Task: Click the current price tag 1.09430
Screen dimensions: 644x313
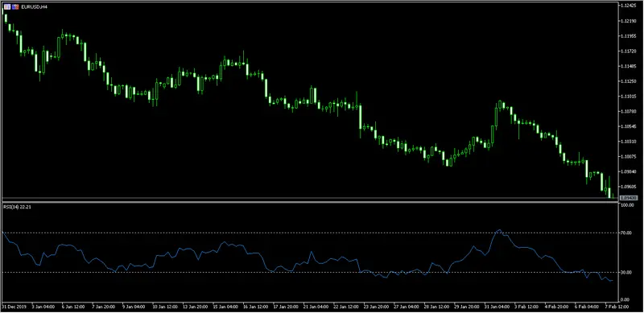Action: [x=628, y=198]
